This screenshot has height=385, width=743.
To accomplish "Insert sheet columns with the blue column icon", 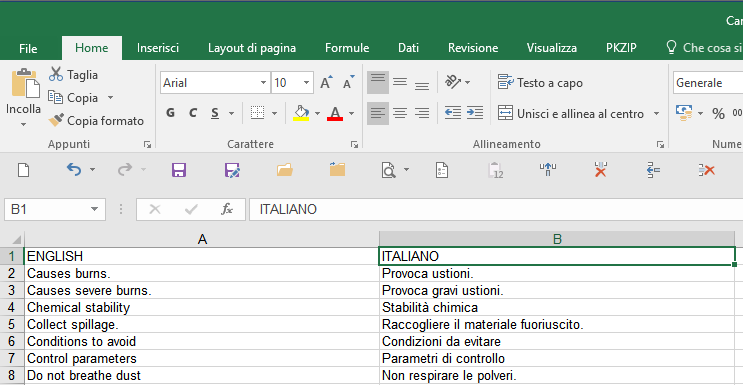I will click(x=548, y=169).
